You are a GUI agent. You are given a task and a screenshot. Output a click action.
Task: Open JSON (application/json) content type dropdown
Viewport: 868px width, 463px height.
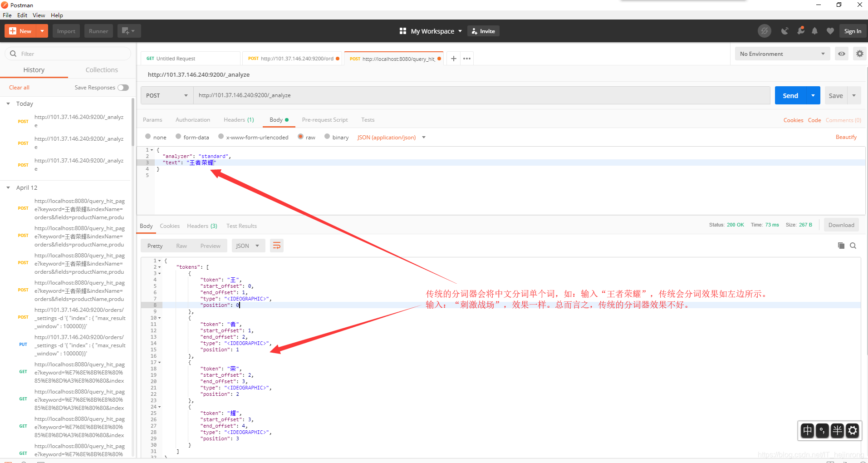[391, 137]
